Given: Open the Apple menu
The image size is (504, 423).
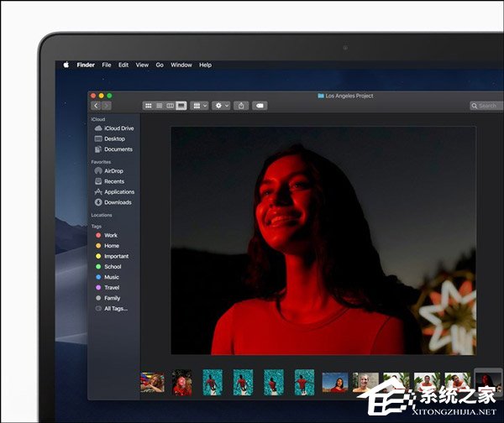Looking at the screenshot, I should [x=66, y=65].
